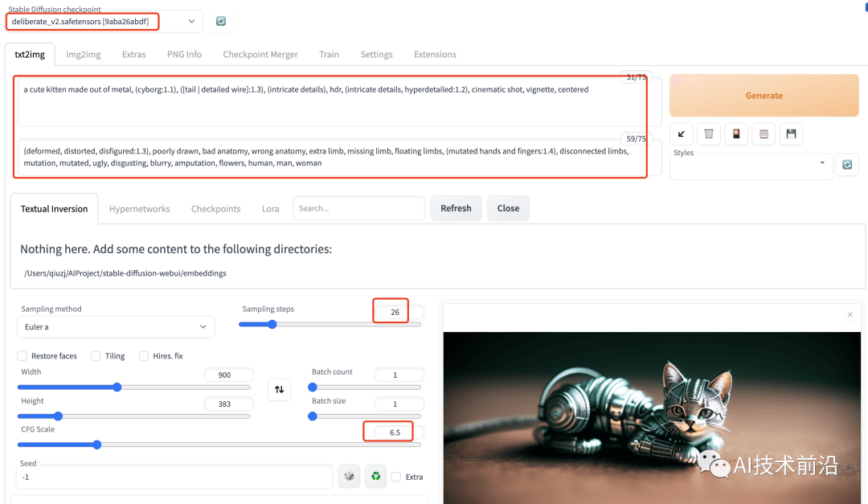Screen dimensions: 868x504
Task: Refresh the Styles list
Action: (846, 165)
